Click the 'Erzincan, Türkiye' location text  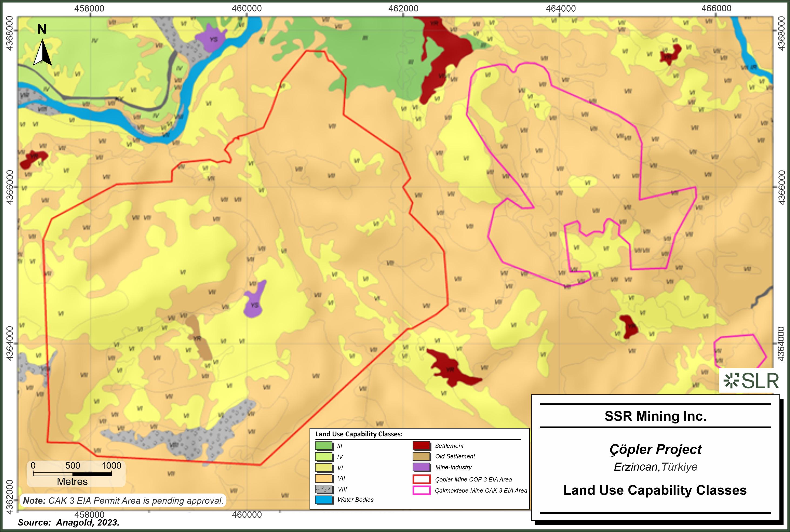(x=656, y=467)
